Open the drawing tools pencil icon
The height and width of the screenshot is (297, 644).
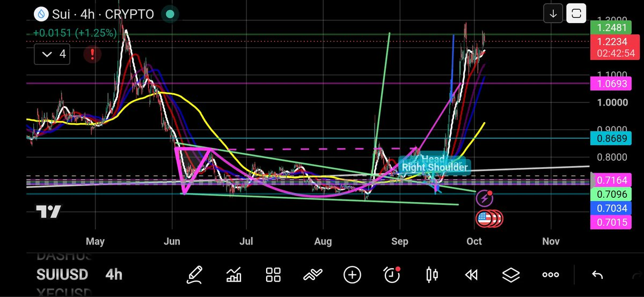(x=195, y=275)
